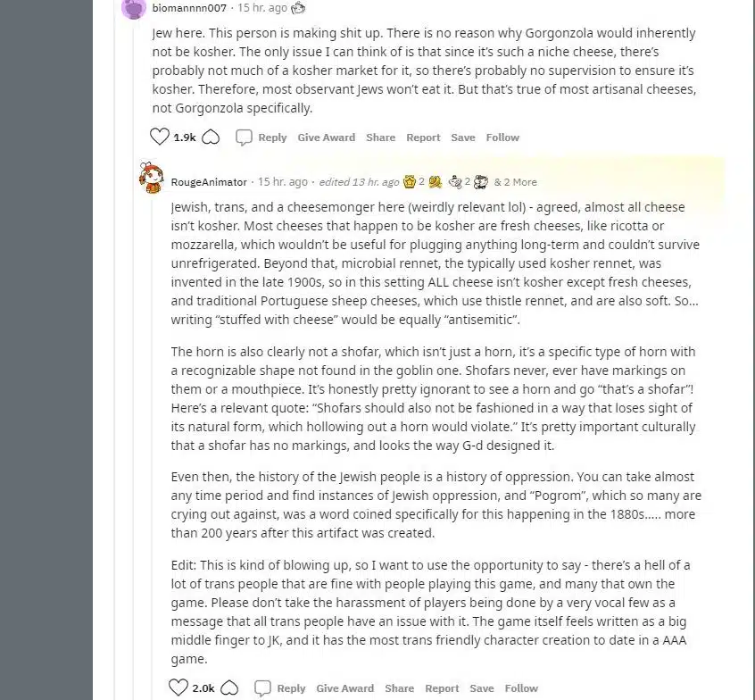Downvote RougeAnimator's comment
755x700 pixels.
229,688
